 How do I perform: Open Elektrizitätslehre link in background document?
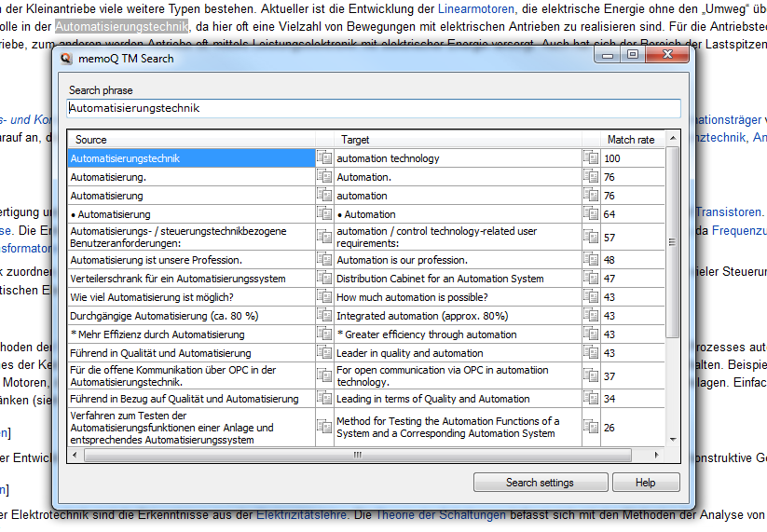tap(301, 514)
